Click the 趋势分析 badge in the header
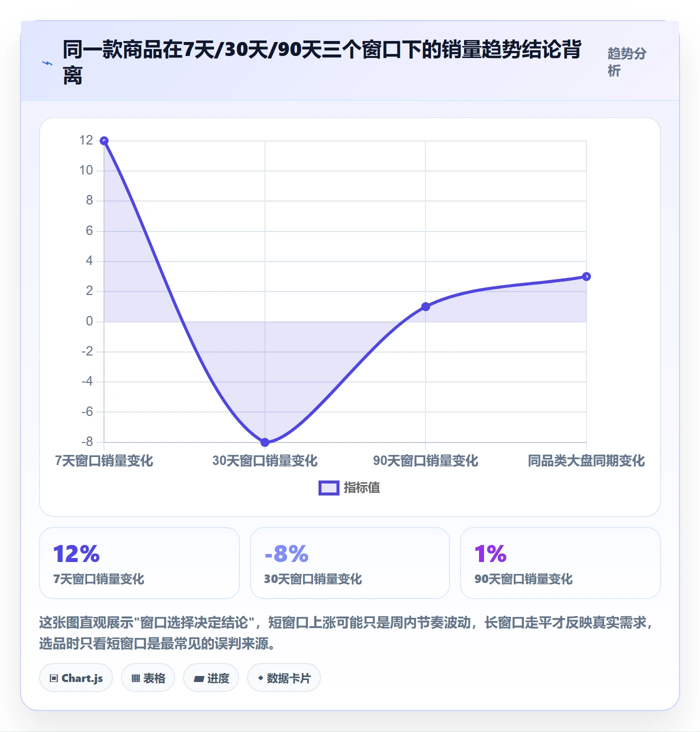 [x=627, y=62]
